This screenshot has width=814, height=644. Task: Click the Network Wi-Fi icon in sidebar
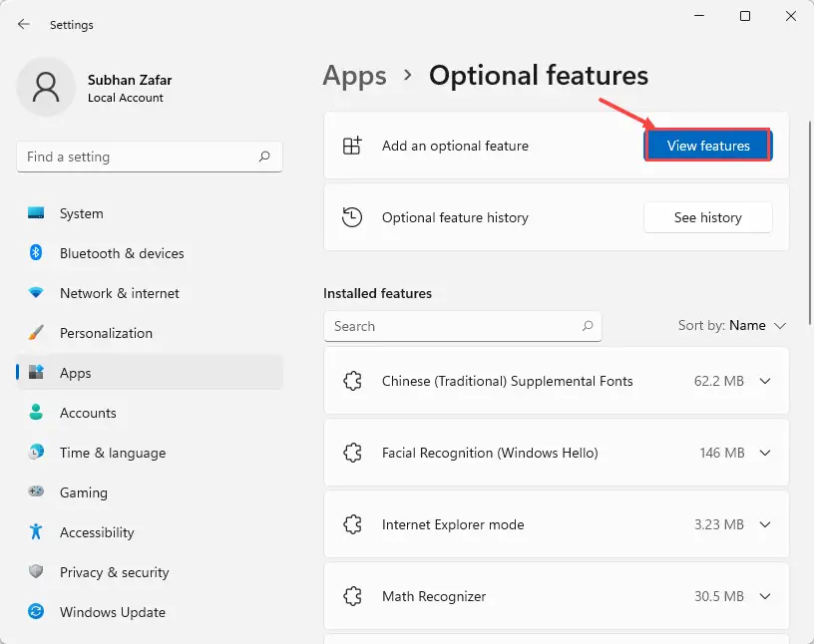point(36,293)
